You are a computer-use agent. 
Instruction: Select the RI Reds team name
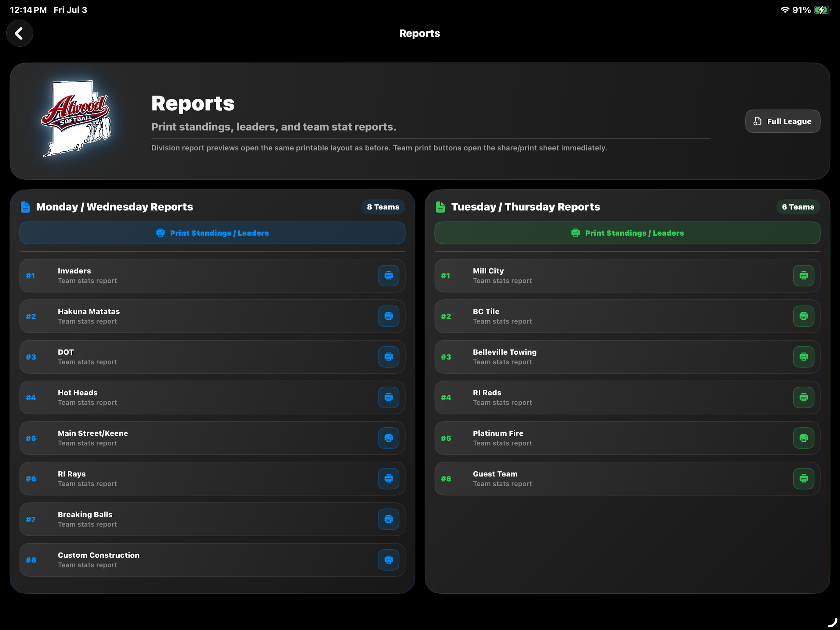(x=487, y=393)
